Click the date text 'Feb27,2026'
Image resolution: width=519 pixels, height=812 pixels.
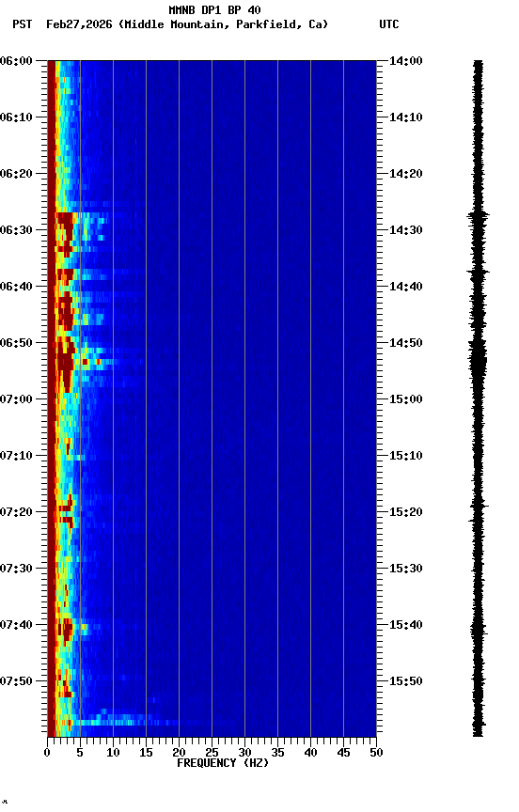(79, 24)
